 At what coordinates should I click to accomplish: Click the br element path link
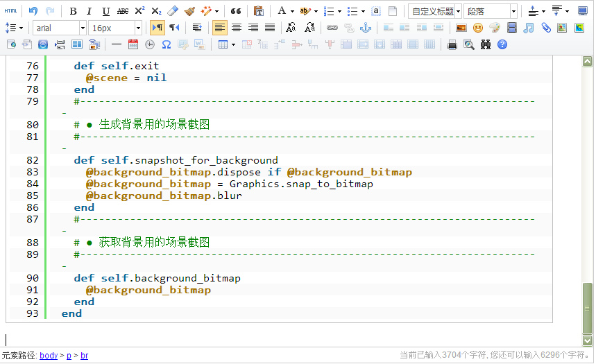(x=85, y=355)
